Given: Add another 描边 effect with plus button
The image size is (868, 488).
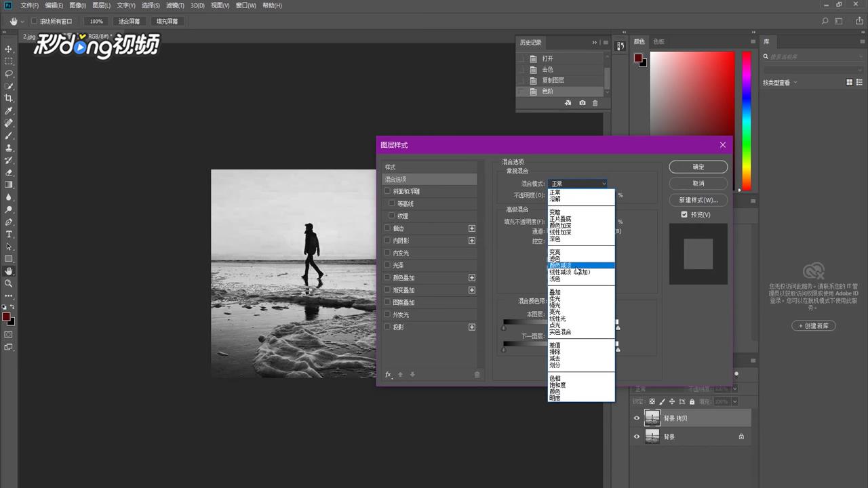Looking at the screenshot, I should tap(472, 228).
